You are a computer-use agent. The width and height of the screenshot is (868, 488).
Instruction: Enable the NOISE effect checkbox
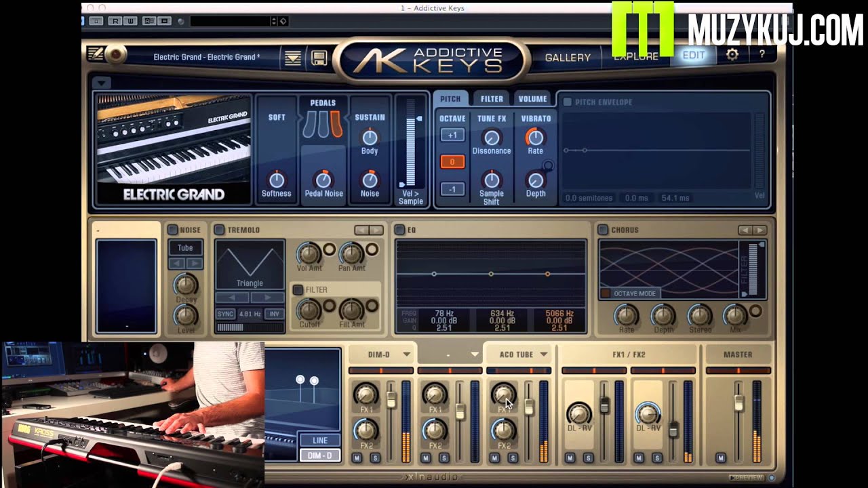pos(172,230)
